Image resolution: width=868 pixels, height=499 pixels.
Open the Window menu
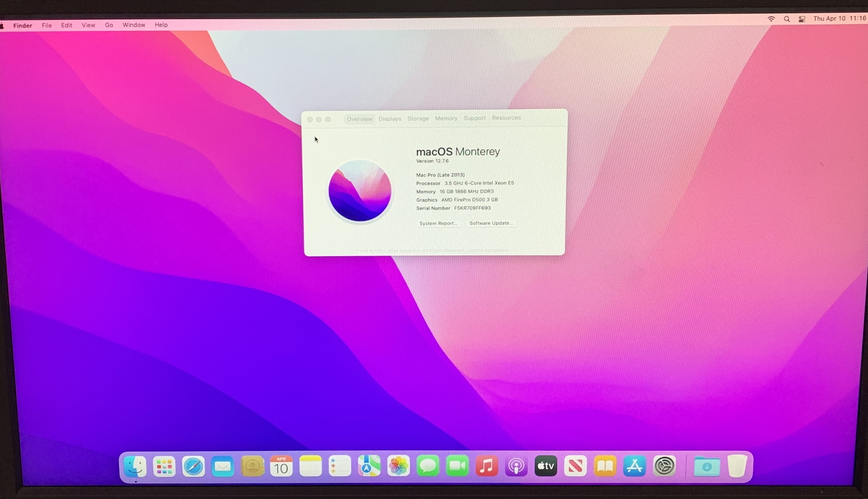[x=133, y=25]
